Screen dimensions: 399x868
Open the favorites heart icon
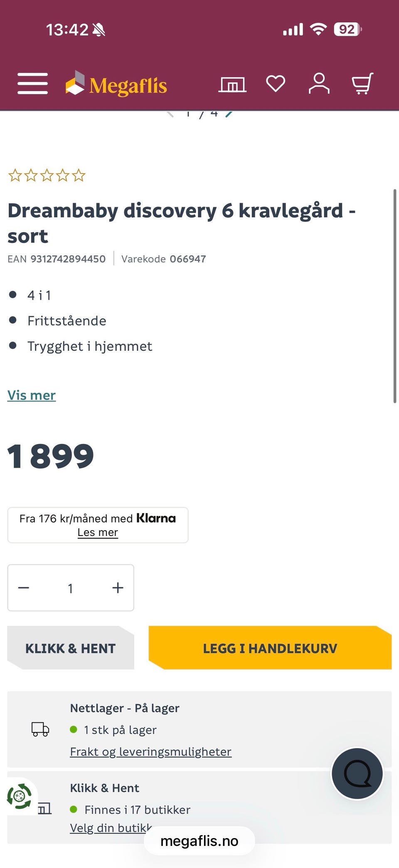276,84
